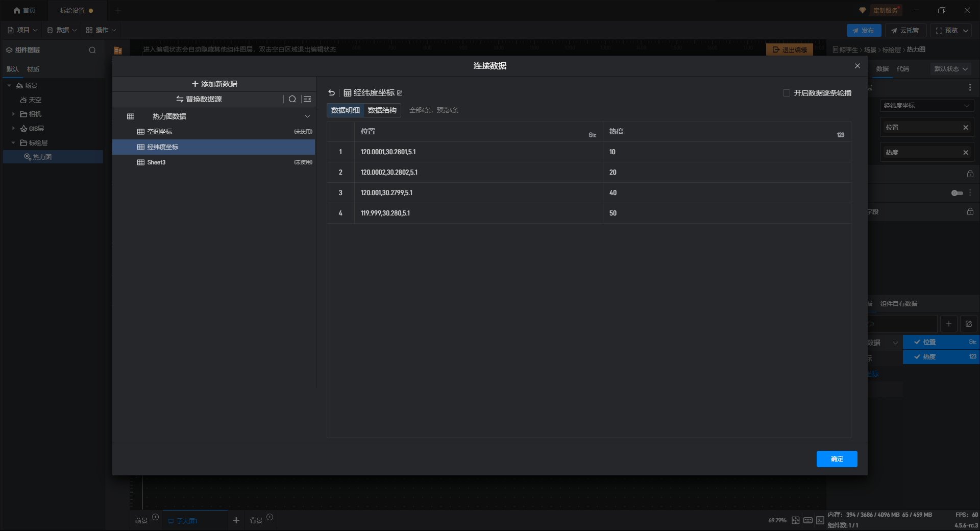Image resolution: width=980 pixels, height=531 pixels.
Task: Switch to the 数据明细 tab
Action: (x=346, y=110)
